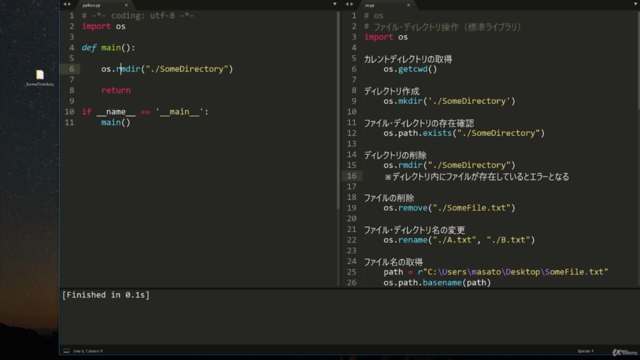This screenshot has height=360, width=640.
Task: Click the os.rename("./A.txt", "./B.txt") line
Action: [x=459, y=240]
